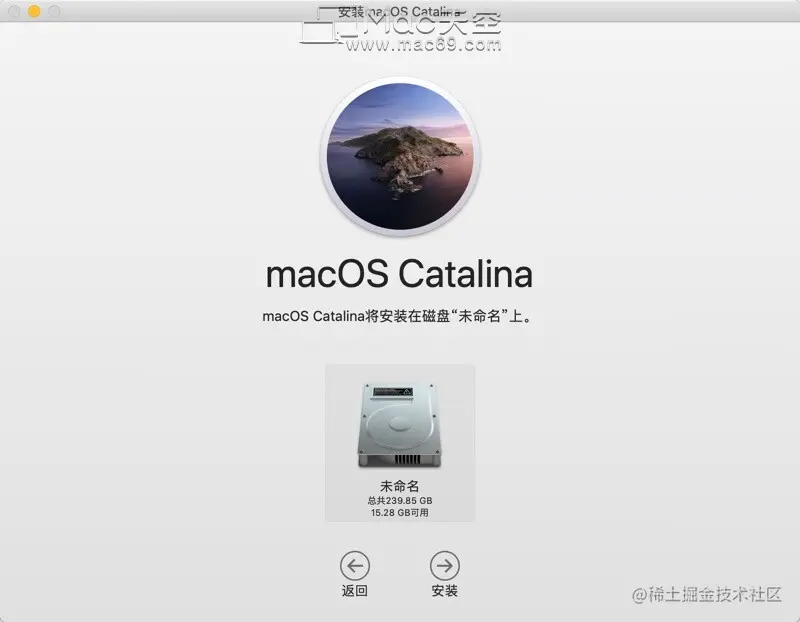This screenshot has width=800, height=622.
Task: Click the macOS Catalina heading
Action: point(399,274)
